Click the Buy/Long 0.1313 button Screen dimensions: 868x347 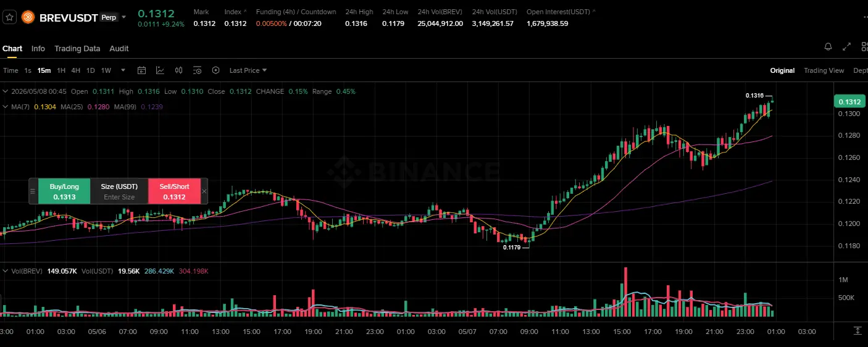(64, 191)
